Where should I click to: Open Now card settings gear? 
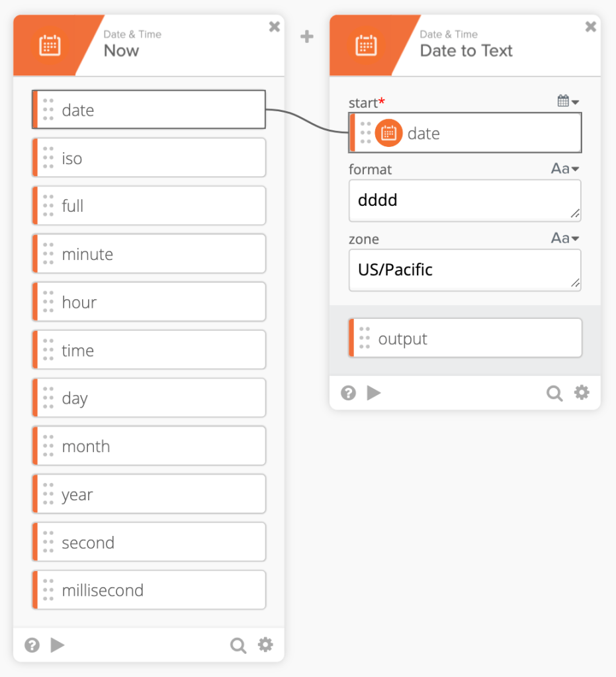265,645
